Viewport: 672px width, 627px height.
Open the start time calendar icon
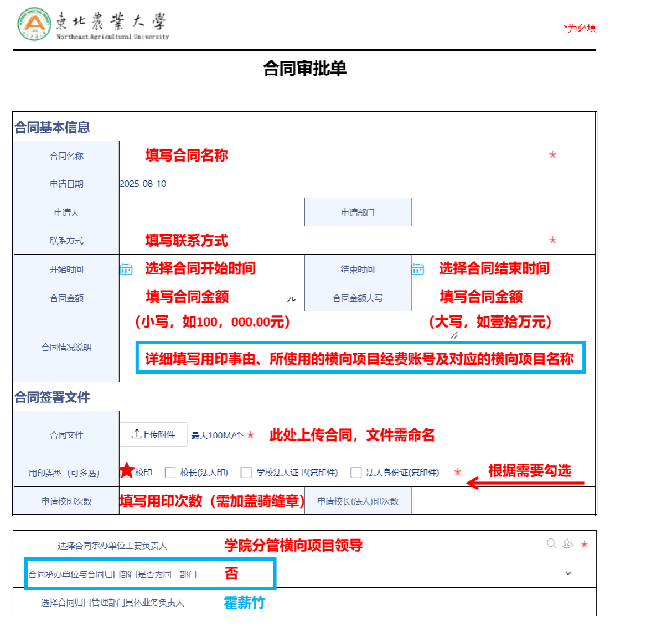126,269
